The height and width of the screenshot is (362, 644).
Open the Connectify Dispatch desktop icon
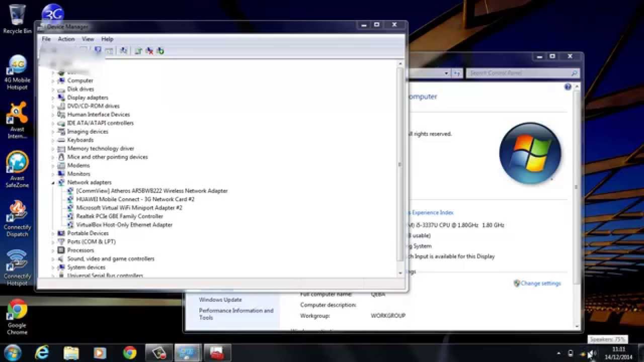pyautogui.click(x=17, y=219)
